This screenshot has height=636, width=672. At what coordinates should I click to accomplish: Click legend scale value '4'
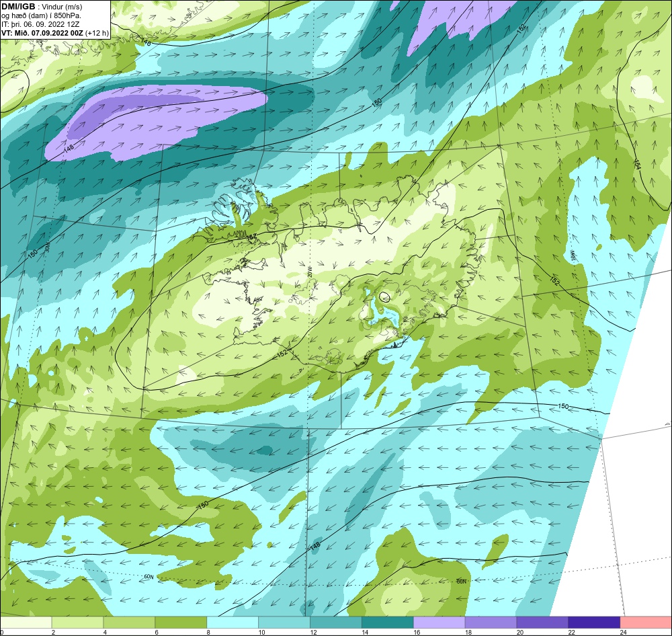[x=105, y=632]
